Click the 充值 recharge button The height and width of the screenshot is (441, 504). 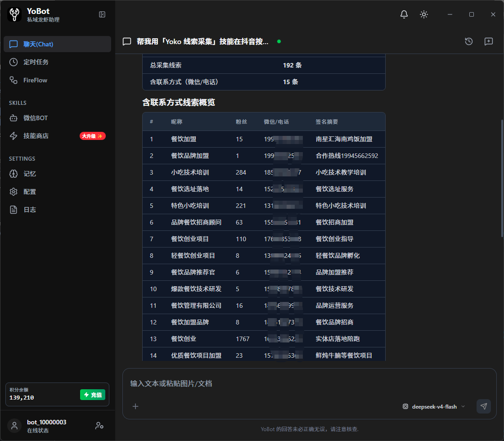click(x=93, y=395)
